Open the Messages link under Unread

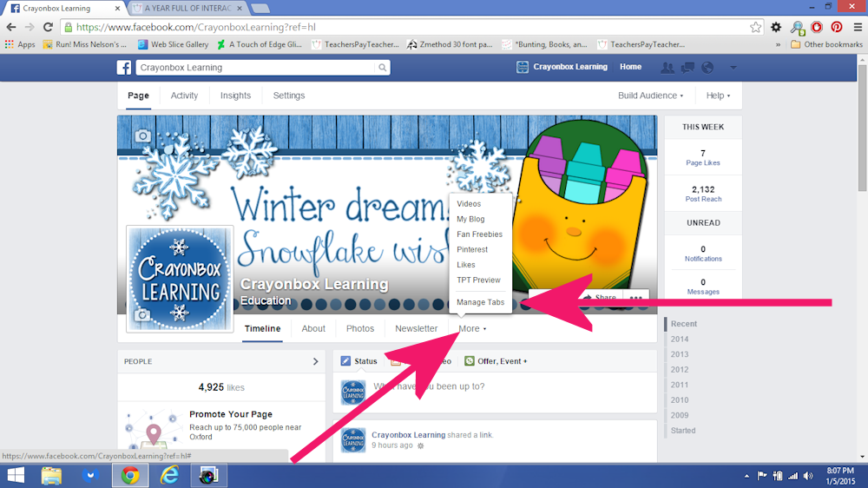click(x=703, y=292)
